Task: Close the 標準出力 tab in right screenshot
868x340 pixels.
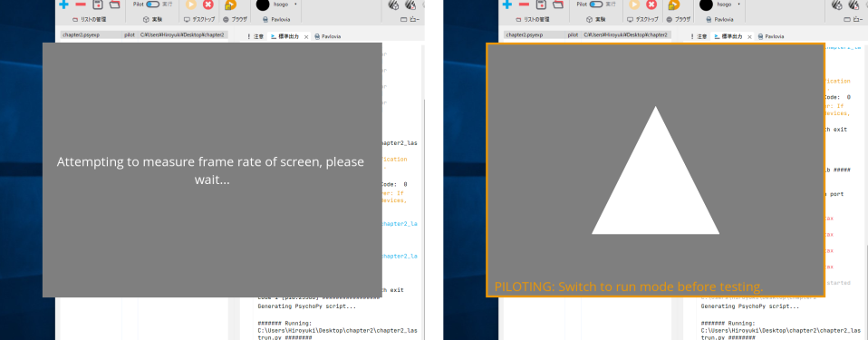Action: [x=749, y=36]
